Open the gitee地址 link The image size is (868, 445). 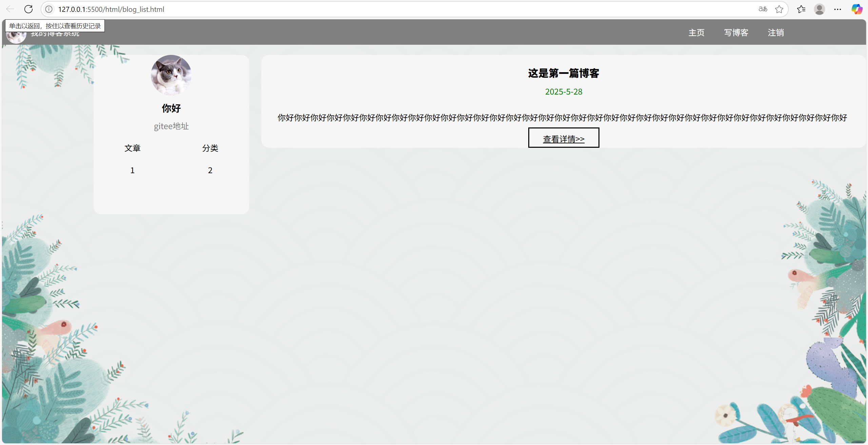[x=171, y=126]
